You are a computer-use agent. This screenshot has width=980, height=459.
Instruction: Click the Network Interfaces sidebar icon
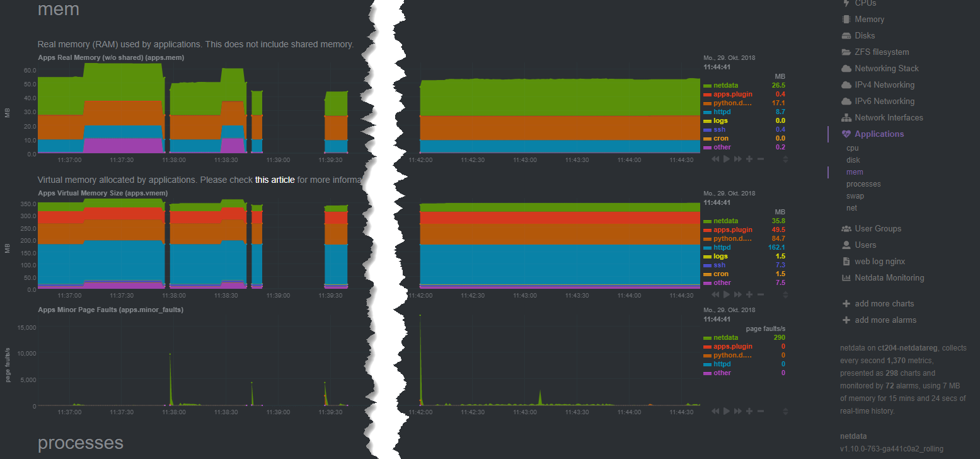click(846, 117)
